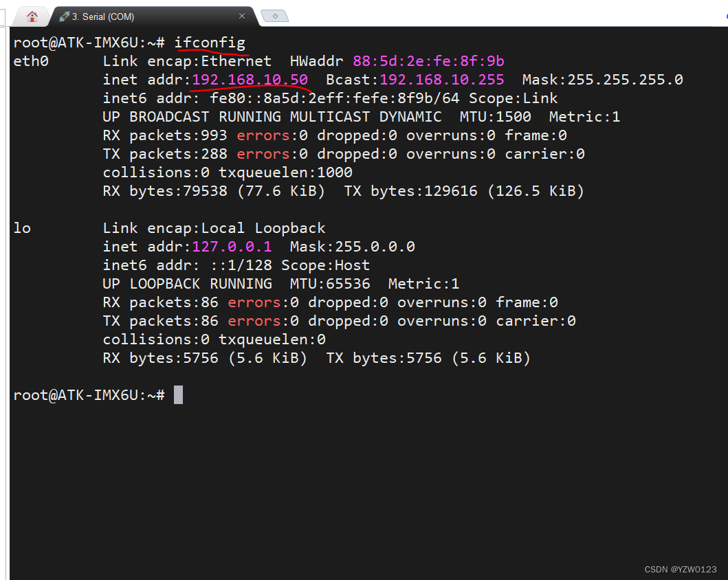
Task: Select the lo interface name
Action: 22,228
